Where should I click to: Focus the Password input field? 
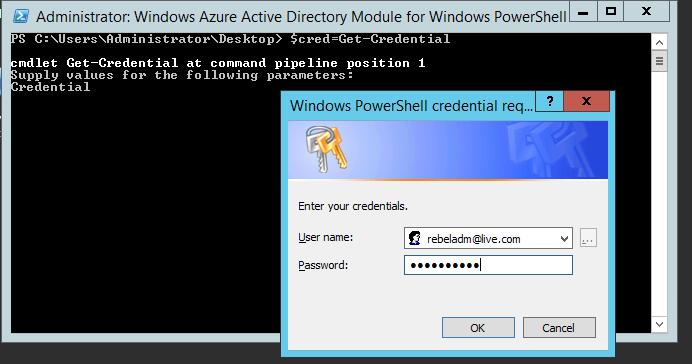click(488, 265)
